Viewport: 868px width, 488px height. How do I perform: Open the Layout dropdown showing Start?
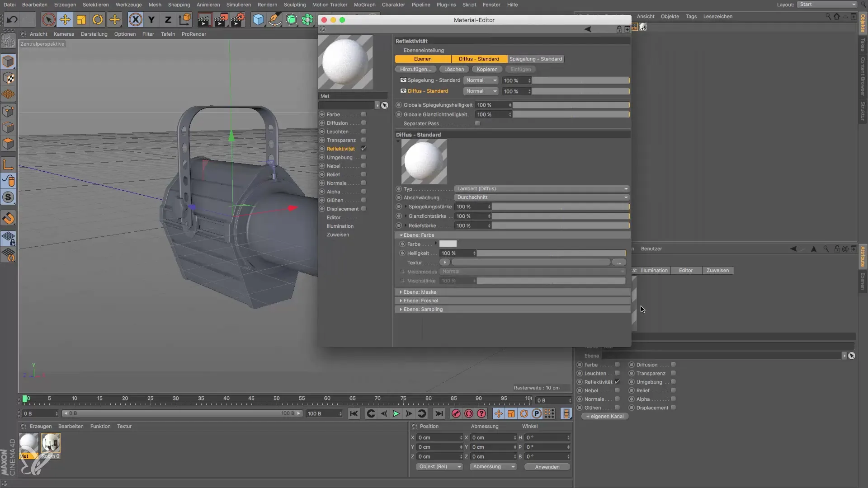[x=827, y=5]
